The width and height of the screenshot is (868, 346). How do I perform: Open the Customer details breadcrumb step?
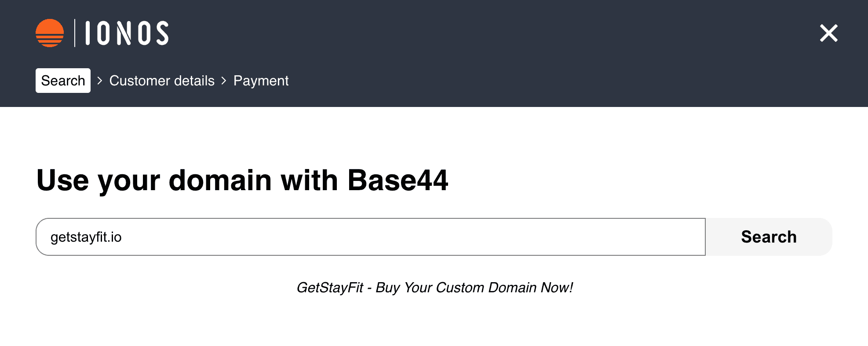[x=162, y=81]
